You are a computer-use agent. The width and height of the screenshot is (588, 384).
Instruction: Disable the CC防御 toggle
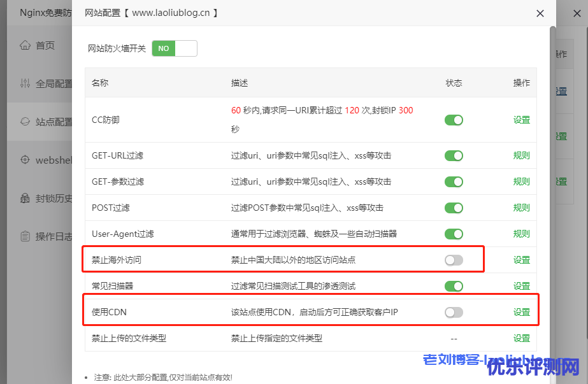tap(454, 120)
